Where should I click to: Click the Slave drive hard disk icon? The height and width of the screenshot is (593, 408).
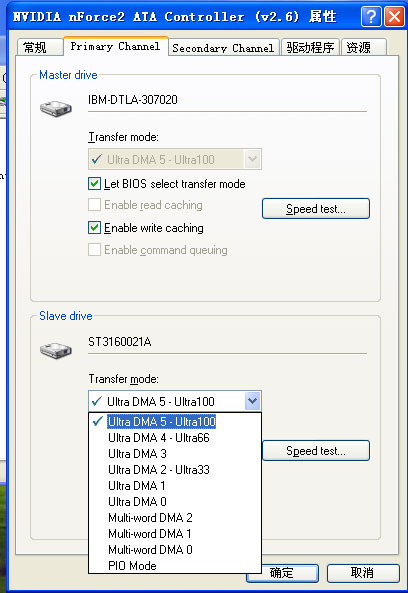pos(56,350)
